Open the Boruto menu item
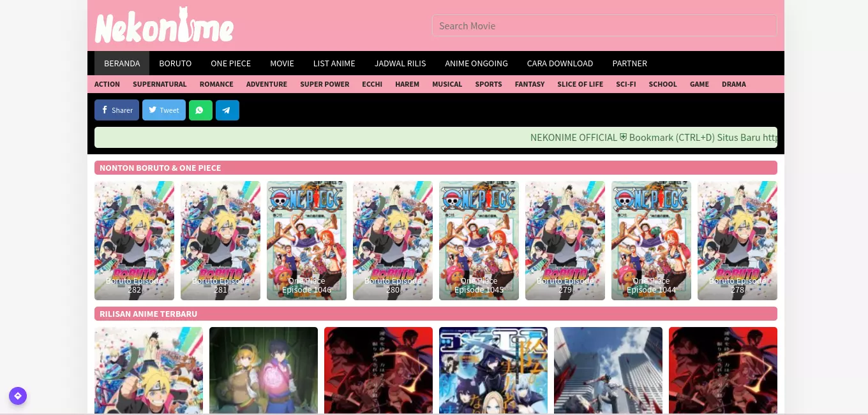Viewport: 868px width, 415px height. coord(176,63)
